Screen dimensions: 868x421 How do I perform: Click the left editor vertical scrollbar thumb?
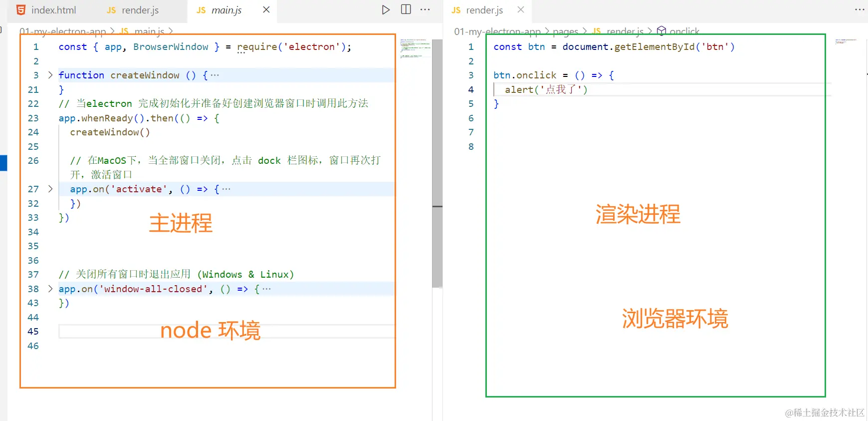[437, 163]
